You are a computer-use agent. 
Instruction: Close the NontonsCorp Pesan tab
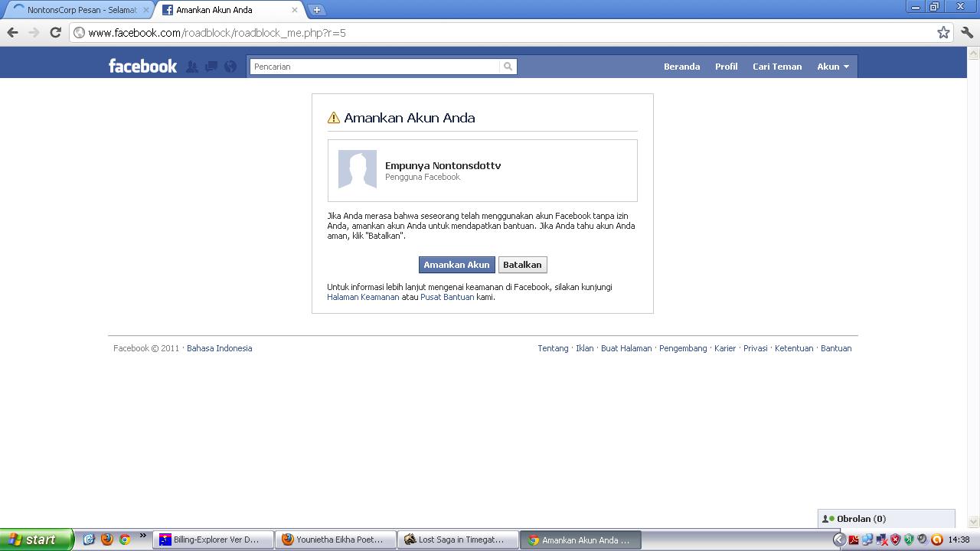pyautogui.click(x=145, y=10)
